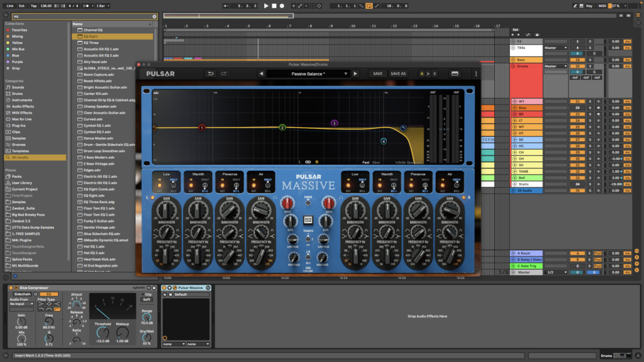Solo the FX track
The width and height of the screenshot is (644, 362).
click(590, 41)
